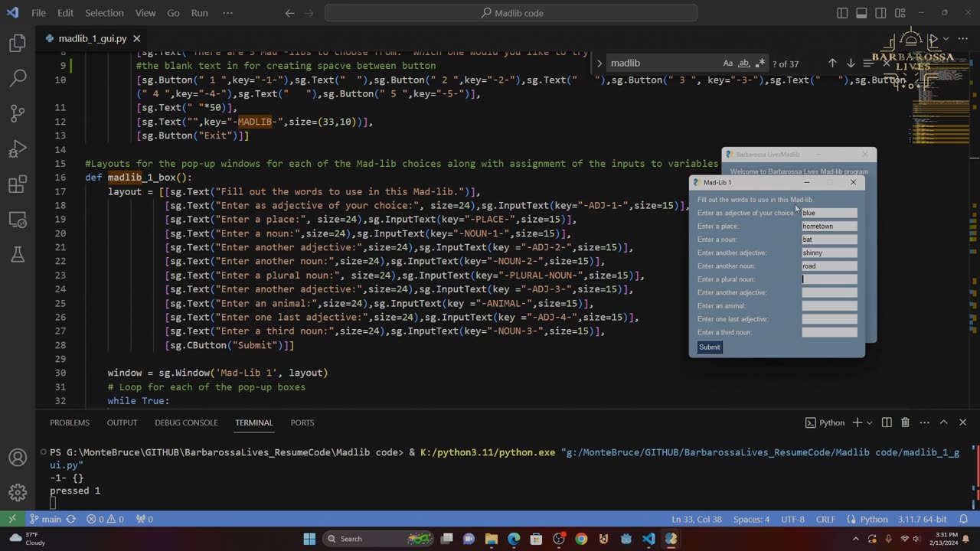Toggle Use Regular Expression in find
The height and width of the screenshot is (551, 980).
tap(760, 64)
